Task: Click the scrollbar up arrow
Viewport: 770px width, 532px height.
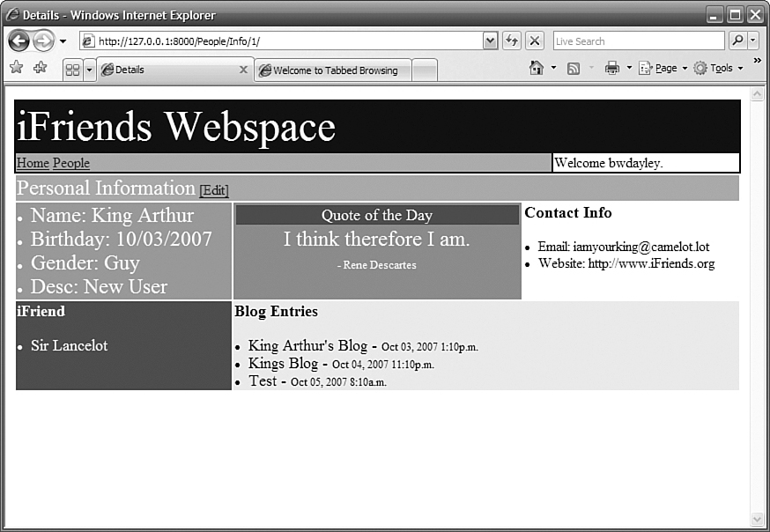Action: [x=758, y=93]
